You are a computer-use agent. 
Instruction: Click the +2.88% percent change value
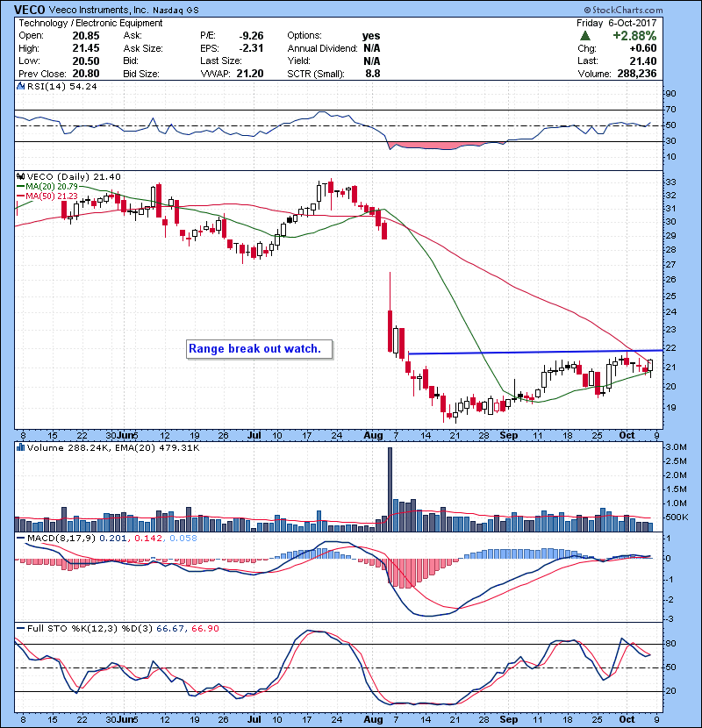tap(634, 36)
